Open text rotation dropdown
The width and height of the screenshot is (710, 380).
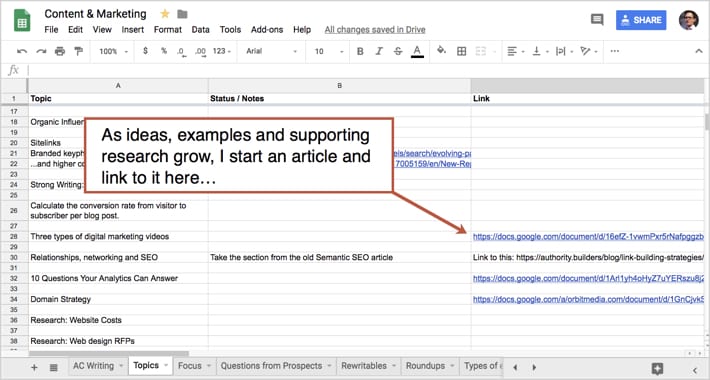pyautogui.click(x=589, y=51)
